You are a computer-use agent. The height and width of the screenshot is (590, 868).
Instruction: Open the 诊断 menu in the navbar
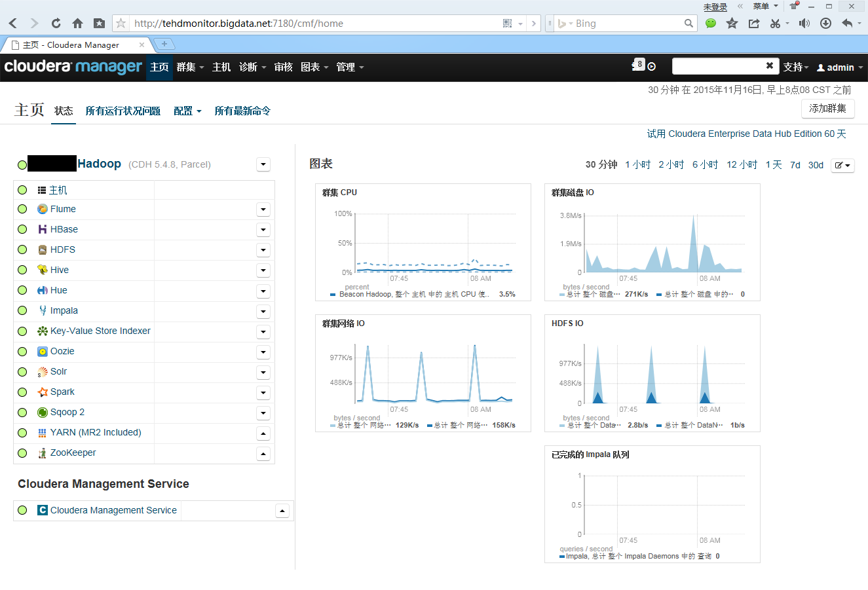click(x=253, y=67)
